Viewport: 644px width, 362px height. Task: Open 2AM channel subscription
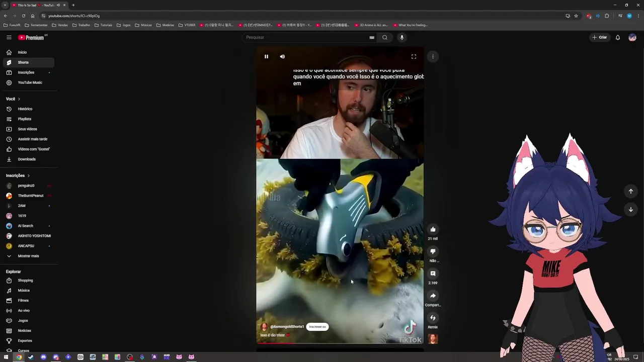[x=28, y=206]
